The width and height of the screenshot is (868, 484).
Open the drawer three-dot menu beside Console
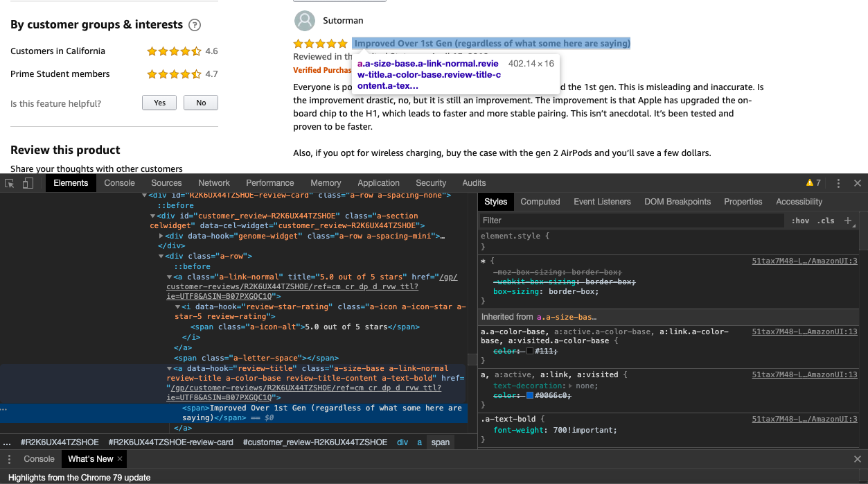tap(10, 459)
